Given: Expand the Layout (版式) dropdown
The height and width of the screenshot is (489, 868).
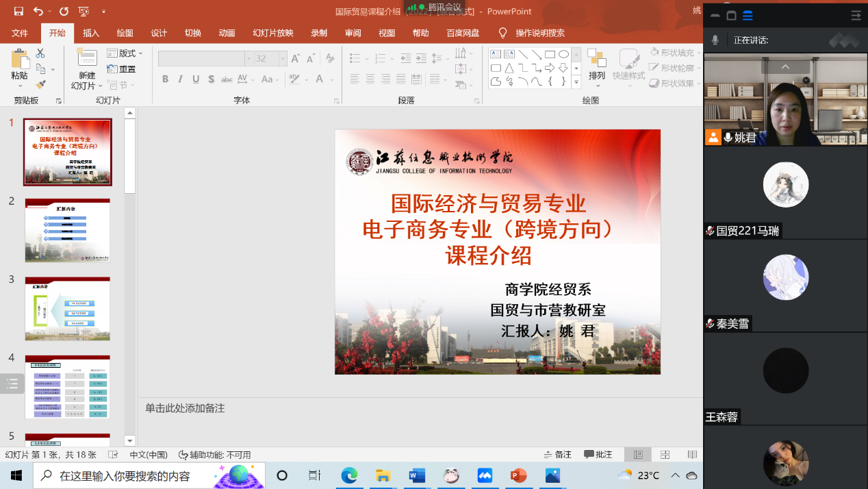Looking at the screenshot, I should click(125, 53).
